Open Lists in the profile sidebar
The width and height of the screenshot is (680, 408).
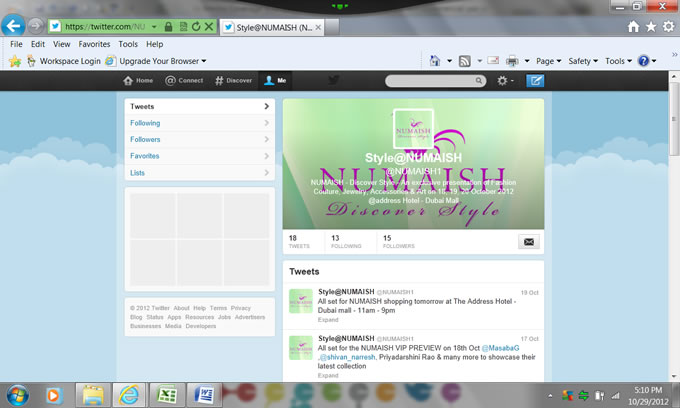[199, 173]
